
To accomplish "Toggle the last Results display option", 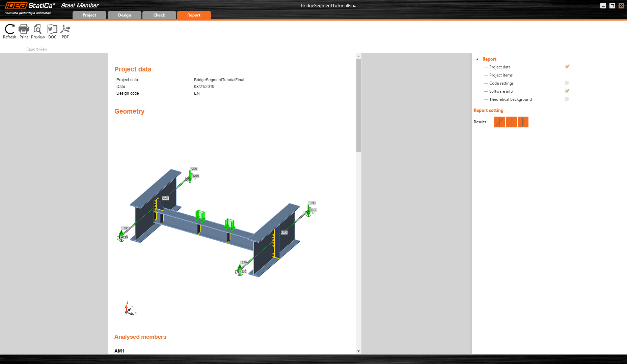I will (523, 122).
